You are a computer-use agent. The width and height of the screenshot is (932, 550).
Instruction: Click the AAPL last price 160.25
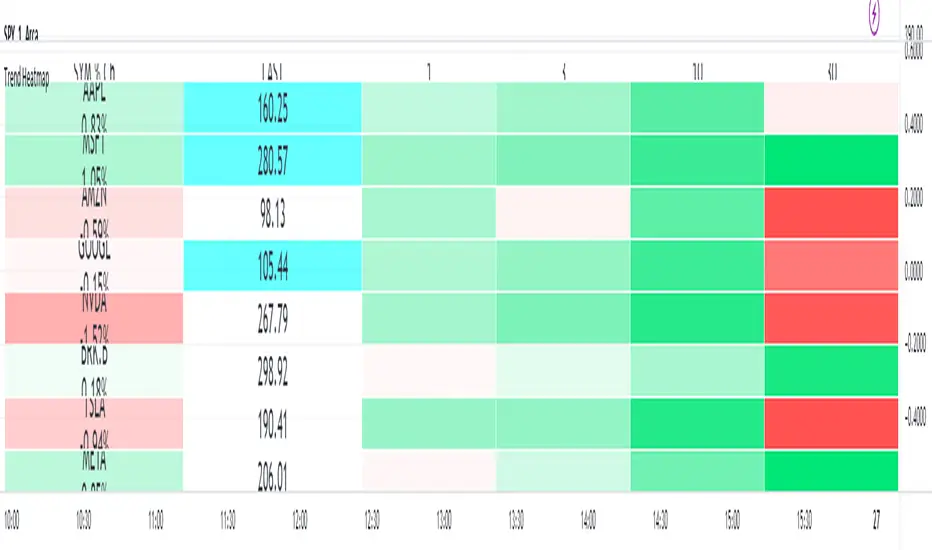click(271, 109)
